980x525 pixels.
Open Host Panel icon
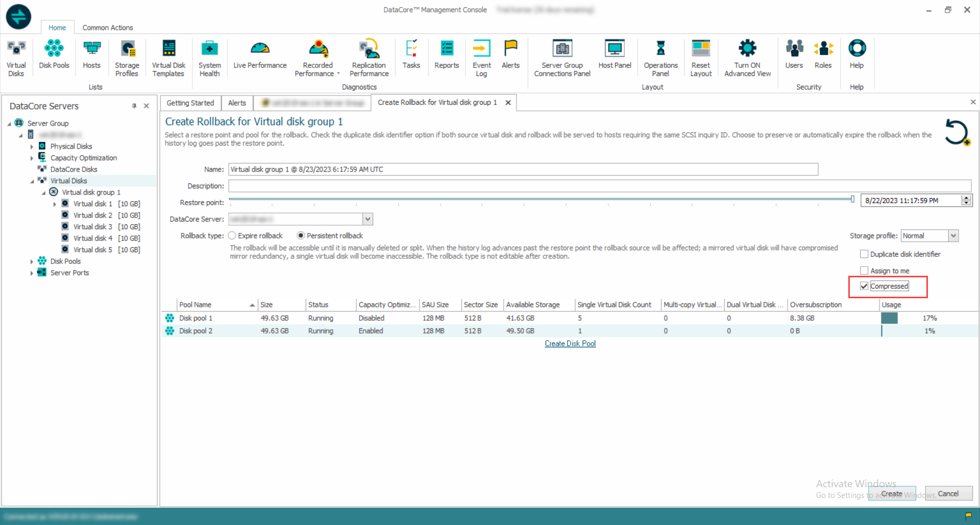point(615,54)
